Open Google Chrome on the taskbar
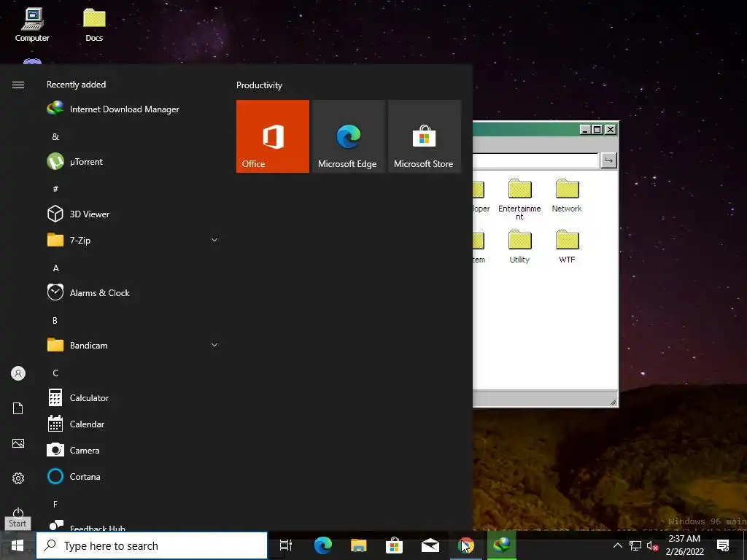Image resolution: width=747 pixels, height=560 pixels. pyautogui.click(x=466, y=545)
